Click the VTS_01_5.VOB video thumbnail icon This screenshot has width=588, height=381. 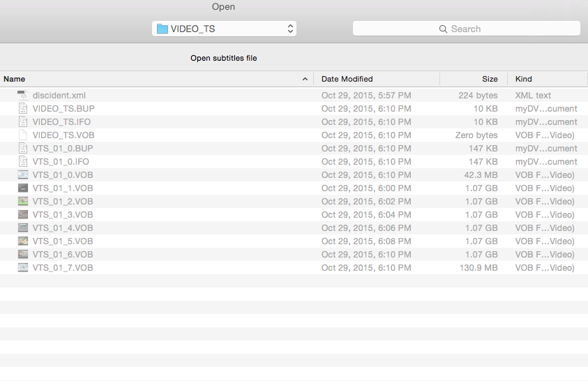[x=22, y=241]
